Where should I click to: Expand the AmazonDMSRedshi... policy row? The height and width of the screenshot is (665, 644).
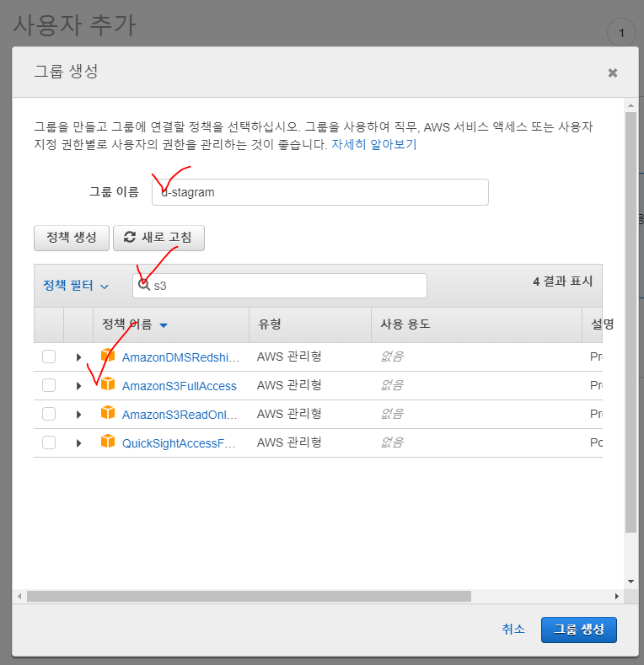tap(78, 357)
